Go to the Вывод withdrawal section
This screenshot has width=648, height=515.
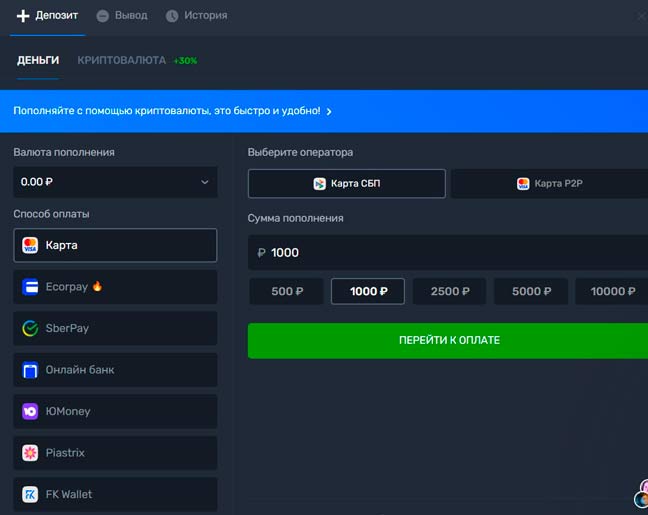click(122, 16)
